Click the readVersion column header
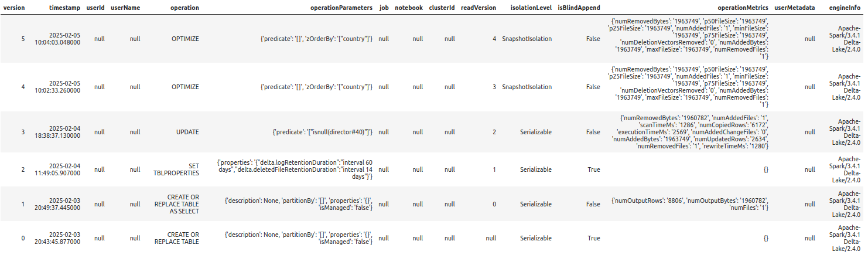 tap(479, 8)
